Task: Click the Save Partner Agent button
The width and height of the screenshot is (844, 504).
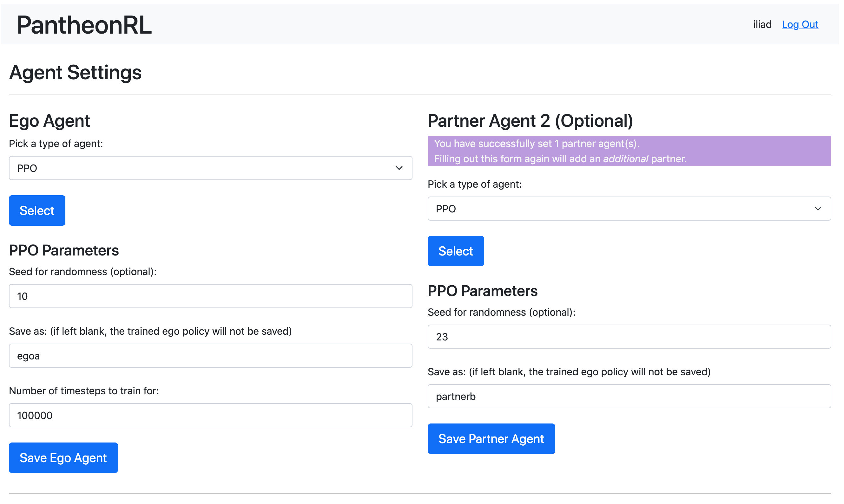Action: pyautogui.click(x=491, y=439)
